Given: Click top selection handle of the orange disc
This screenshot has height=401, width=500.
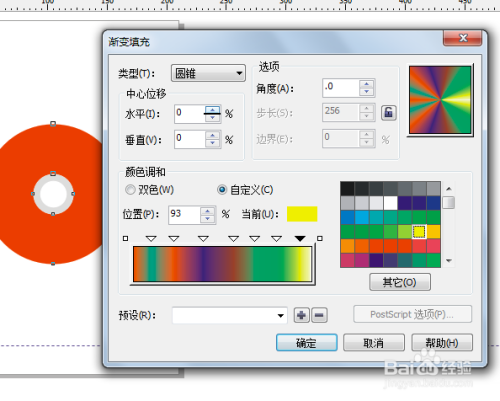Looking at the screenshot, I should tap(53, 124).
